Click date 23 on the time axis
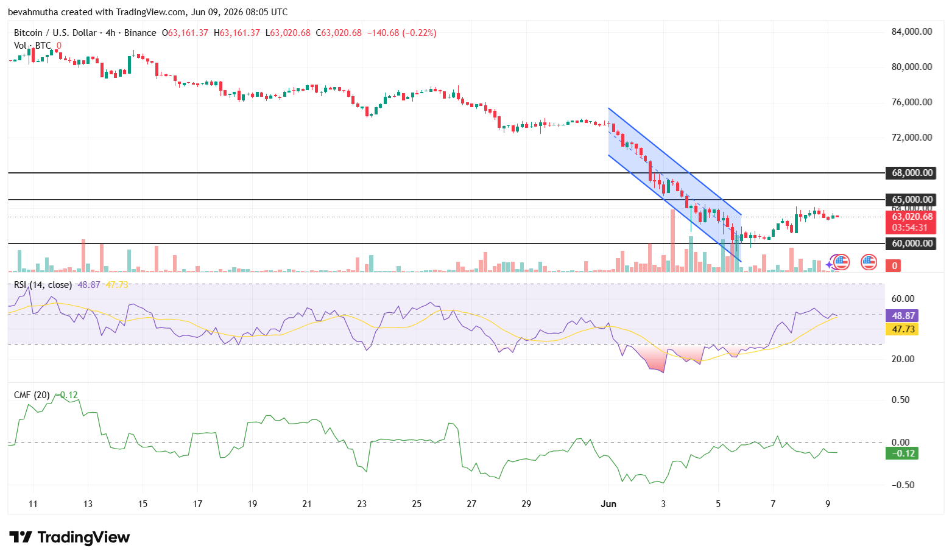This screenshot has height=560, width=952. click(x=362, y=504)
